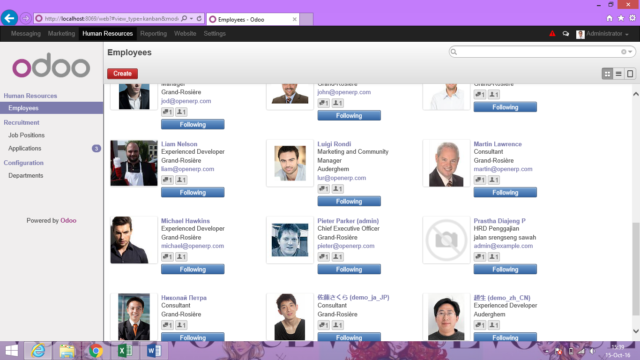Click Michael Hawkins photo thumbnail
The height and width of the screenshot is (360, 640).
tap(133, 240)
